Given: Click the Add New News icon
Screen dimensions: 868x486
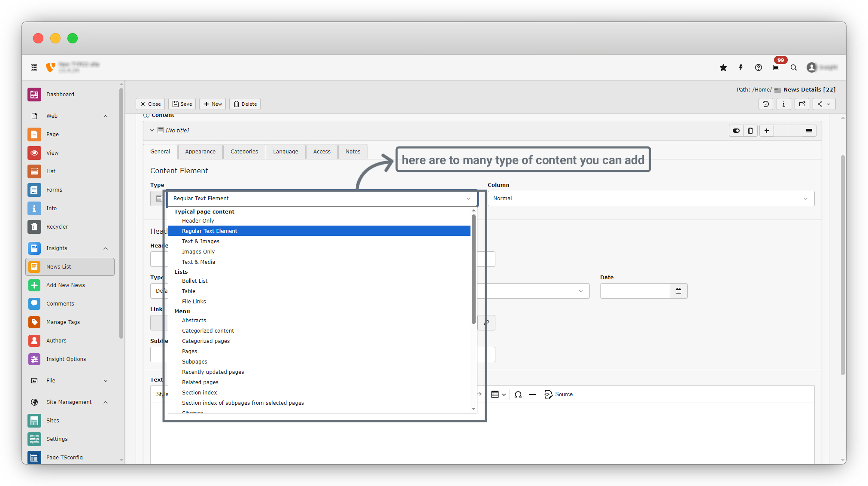Looking at the screenshot, I should pos(34,285).
